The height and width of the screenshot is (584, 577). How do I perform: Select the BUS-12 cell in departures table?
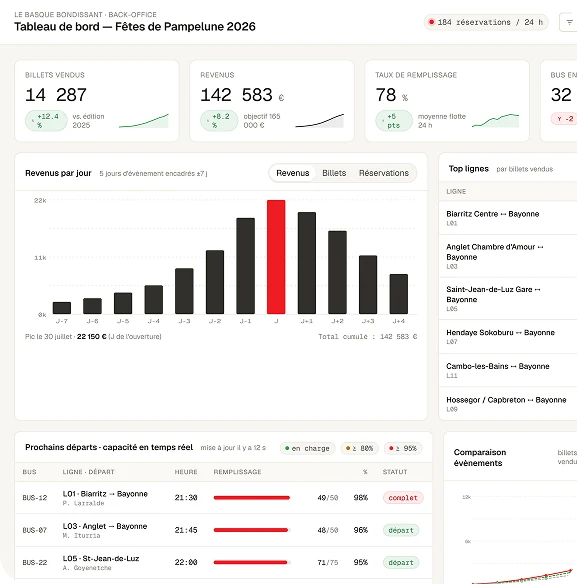click(x=35, y=498)
